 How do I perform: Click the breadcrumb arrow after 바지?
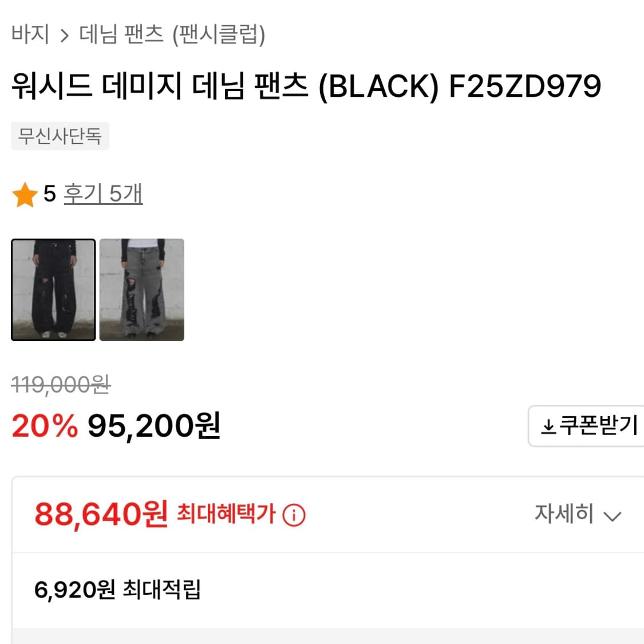65,35
